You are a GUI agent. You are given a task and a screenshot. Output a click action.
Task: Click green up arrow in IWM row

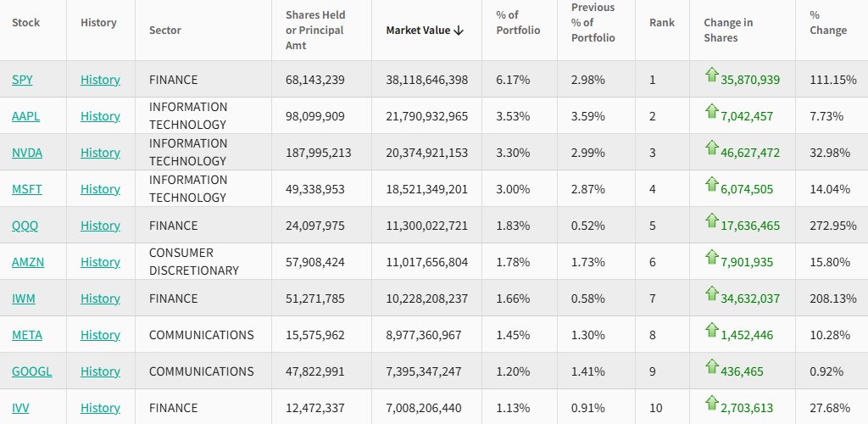[x=711, y=295]
